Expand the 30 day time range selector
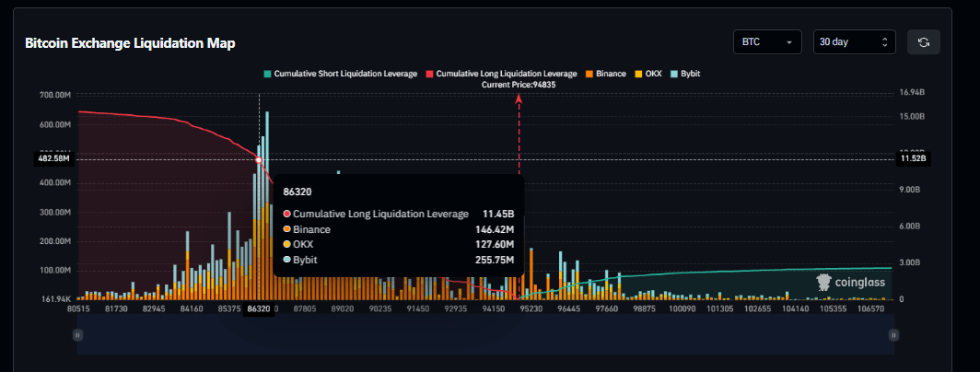Viewport: 980px width, 372px height. [x=854, y=42]
